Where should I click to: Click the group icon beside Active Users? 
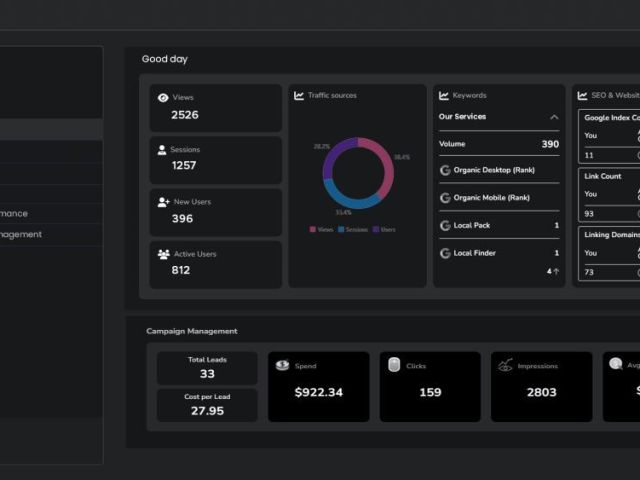click(164, 254)
